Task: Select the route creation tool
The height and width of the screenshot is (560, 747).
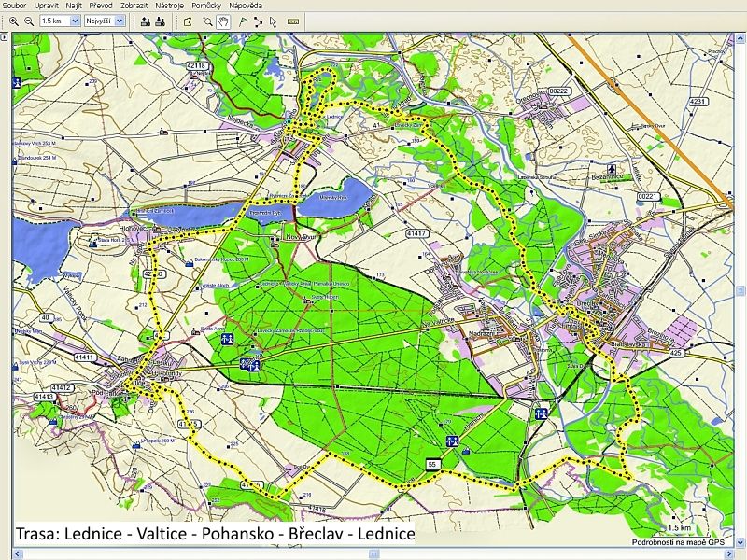Action: click(x=257, y=21)
